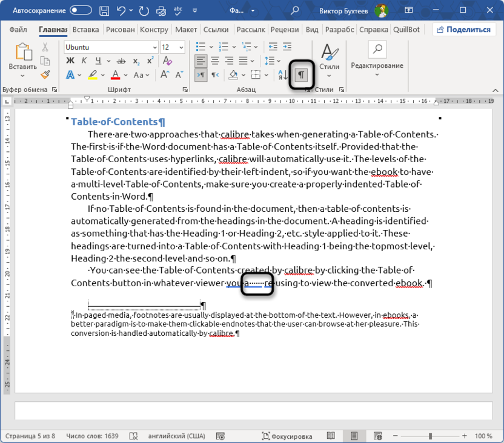
Task: Open the Вставка ribbon tab
Action: (x=85, y=30)
